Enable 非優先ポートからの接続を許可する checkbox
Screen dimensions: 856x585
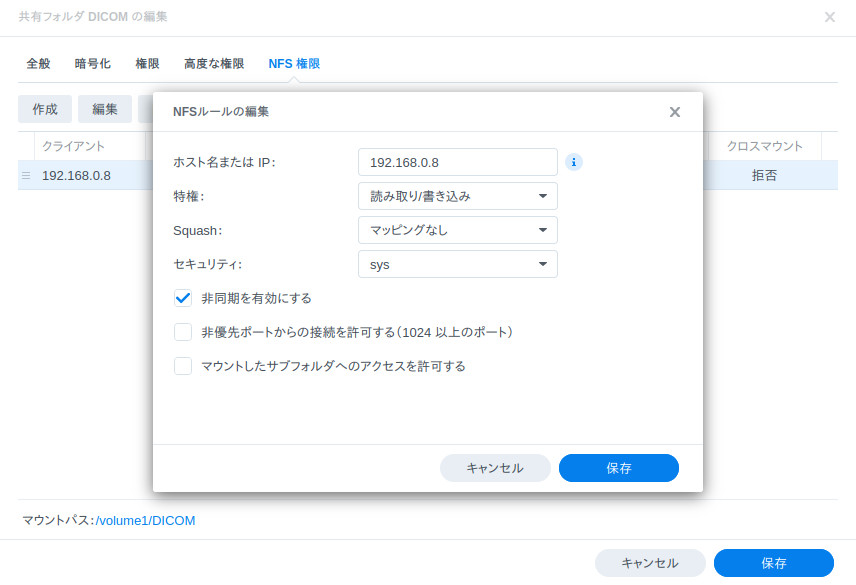click(183, 332)
